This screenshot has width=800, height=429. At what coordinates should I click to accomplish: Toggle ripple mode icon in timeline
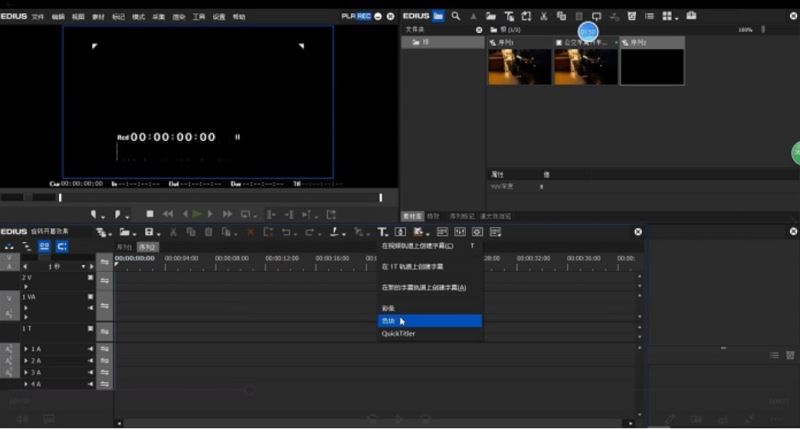coord(27,247)
